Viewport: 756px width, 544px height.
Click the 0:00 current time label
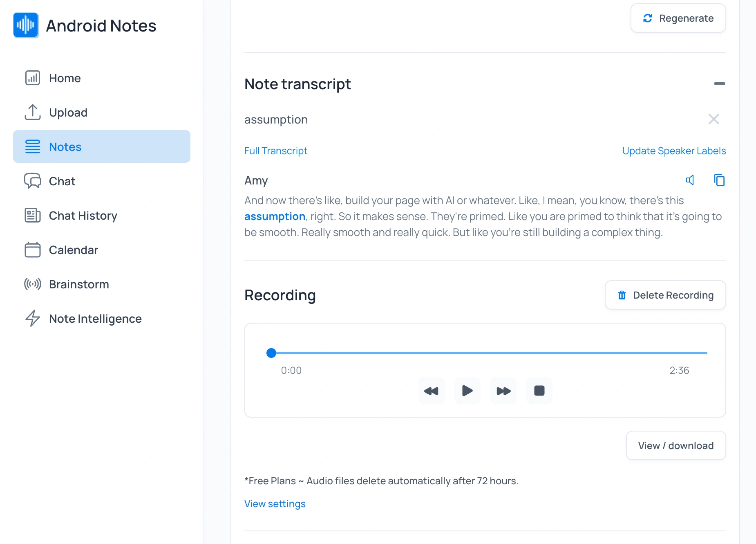coord(291,371)
